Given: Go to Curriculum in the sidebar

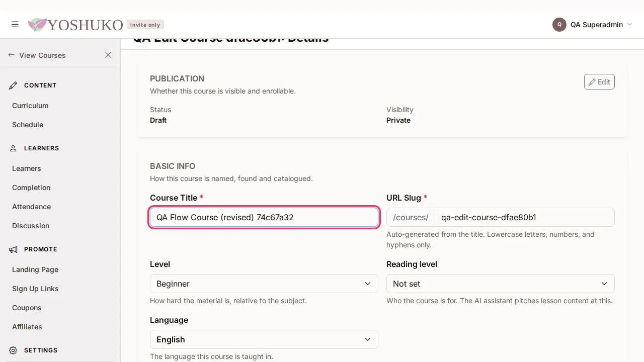Looking at the screenshot, I should (x=30, y=106).
